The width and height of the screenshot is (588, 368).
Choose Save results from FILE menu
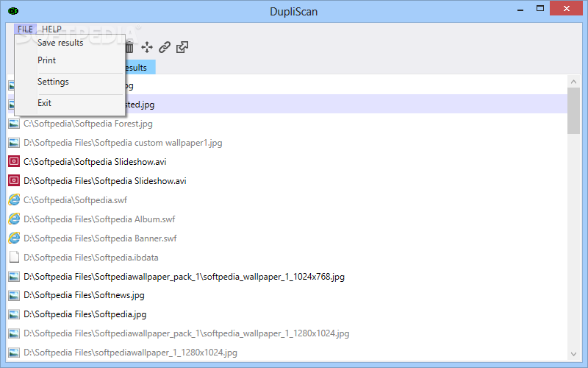(x=69, y=43)
